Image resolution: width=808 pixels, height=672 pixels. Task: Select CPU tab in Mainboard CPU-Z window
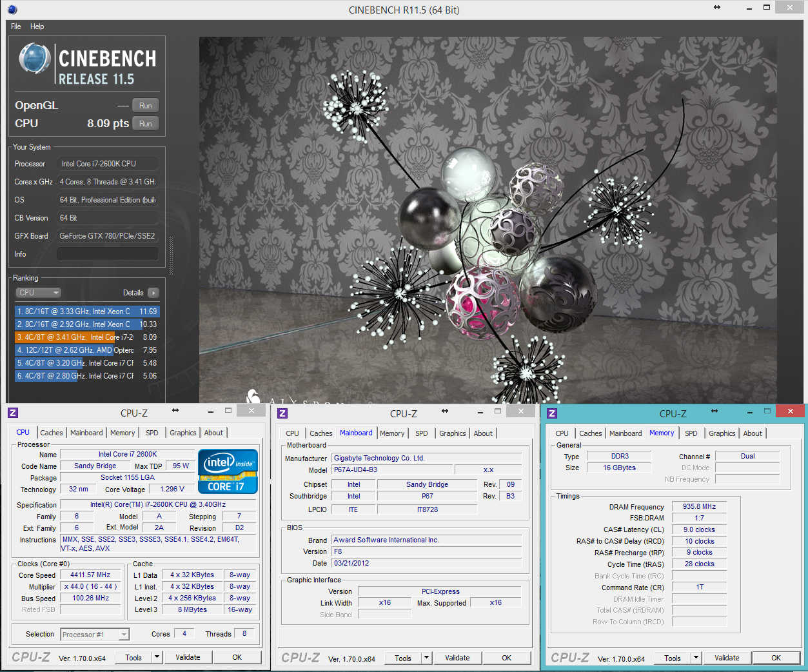coord(293,433)
